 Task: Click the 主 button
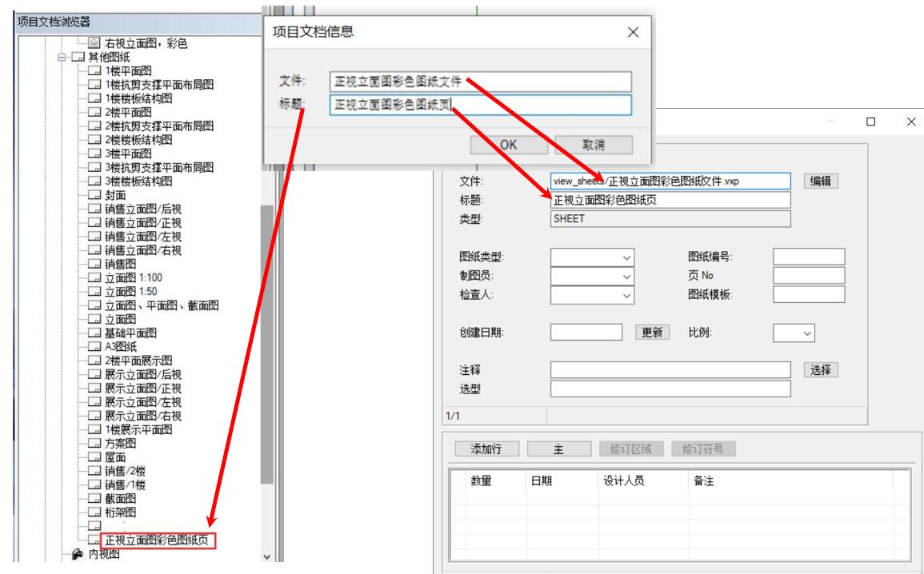(558, 449)
